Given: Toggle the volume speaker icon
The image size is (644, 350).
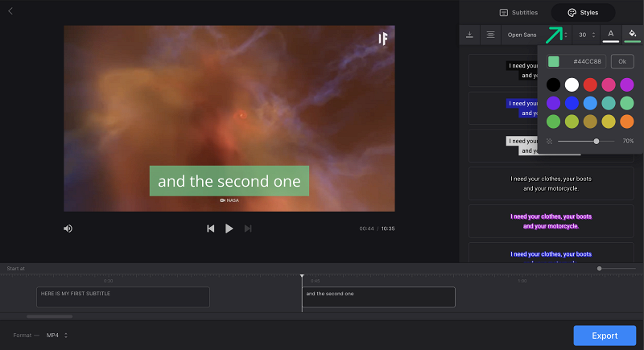Looking at the screenshot, I should 68,229.
